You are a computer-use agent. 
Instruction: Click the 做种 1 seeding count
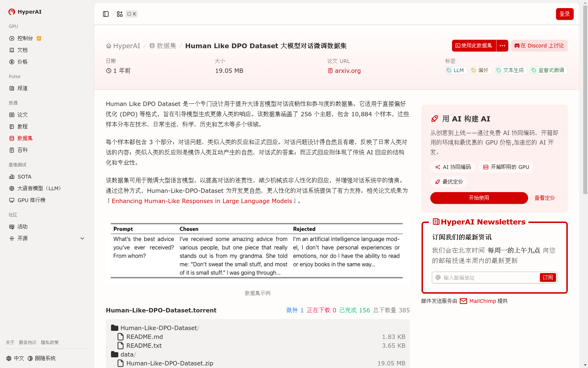tap(295, 310)
